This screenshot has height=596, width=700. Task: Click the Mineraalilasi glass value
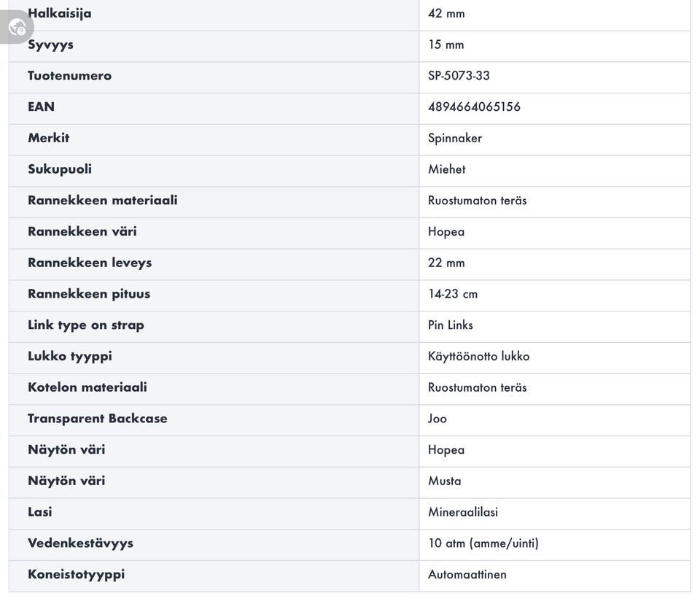tap(463, 512)
